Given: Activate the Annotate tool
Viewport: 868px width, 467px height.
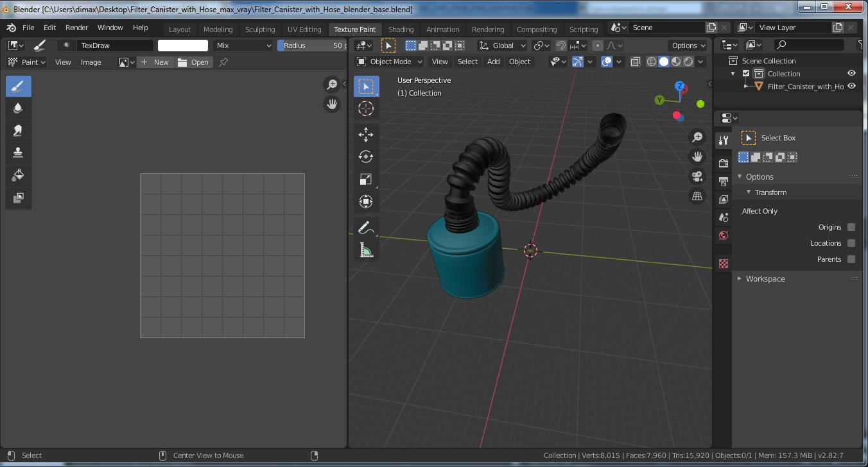Looking at the screenshot, I should coord(366,228).
